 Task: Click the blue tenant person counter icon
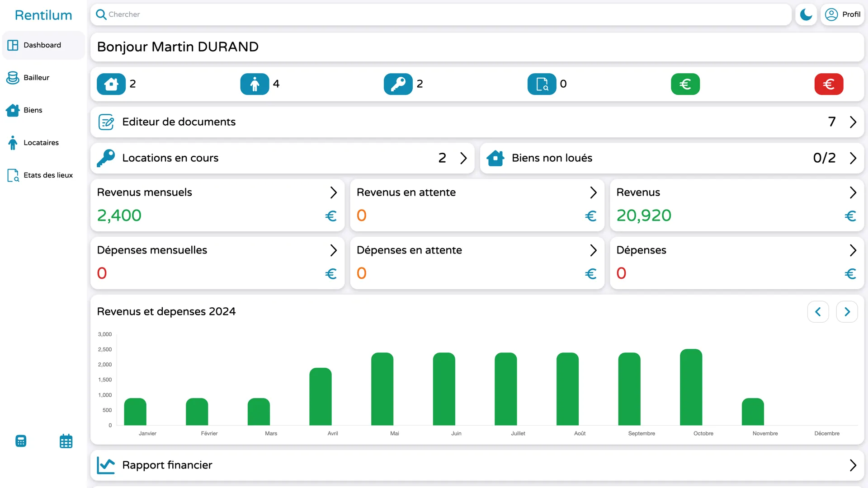click(x=255, y=84)
